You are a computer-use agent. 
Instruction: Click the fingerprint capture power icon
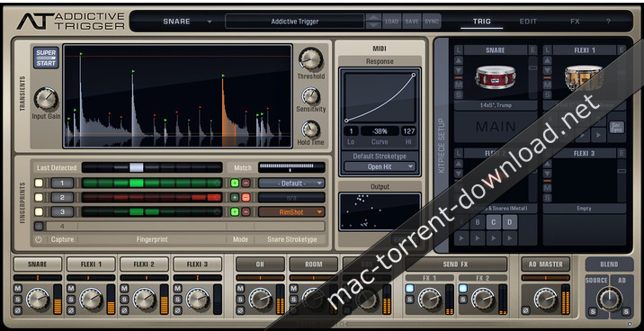pos(38,239)
